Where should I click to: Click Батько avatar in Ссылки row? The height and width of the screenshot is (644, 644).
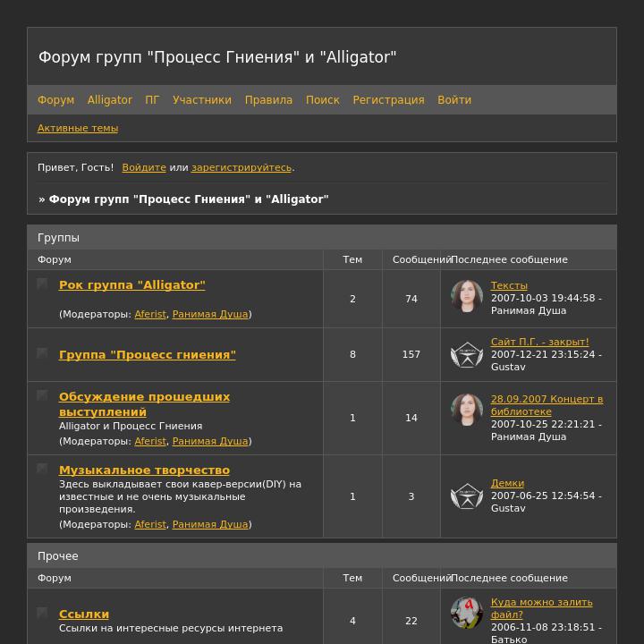[467, 614]
